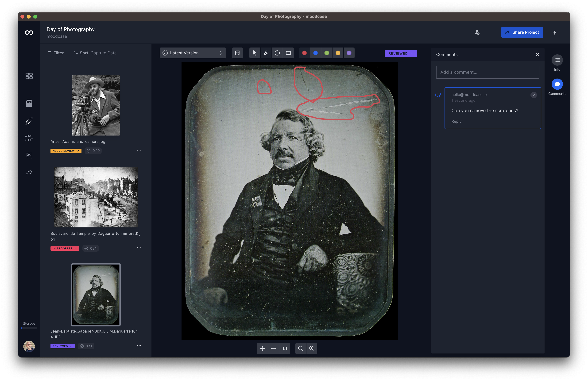Open the Comments panel icon
588x381 pixels.
(x=557, y=84)
